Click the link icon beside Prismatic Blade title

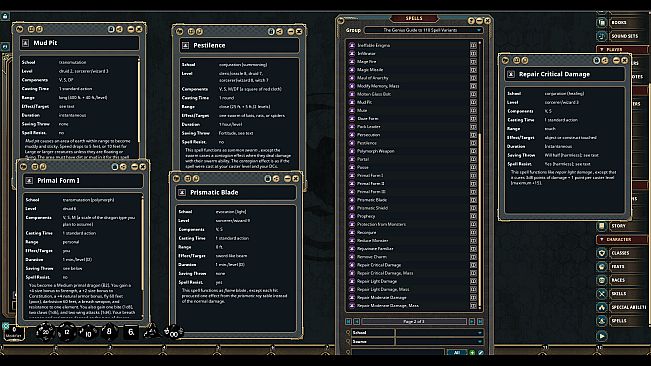[182, 193]
